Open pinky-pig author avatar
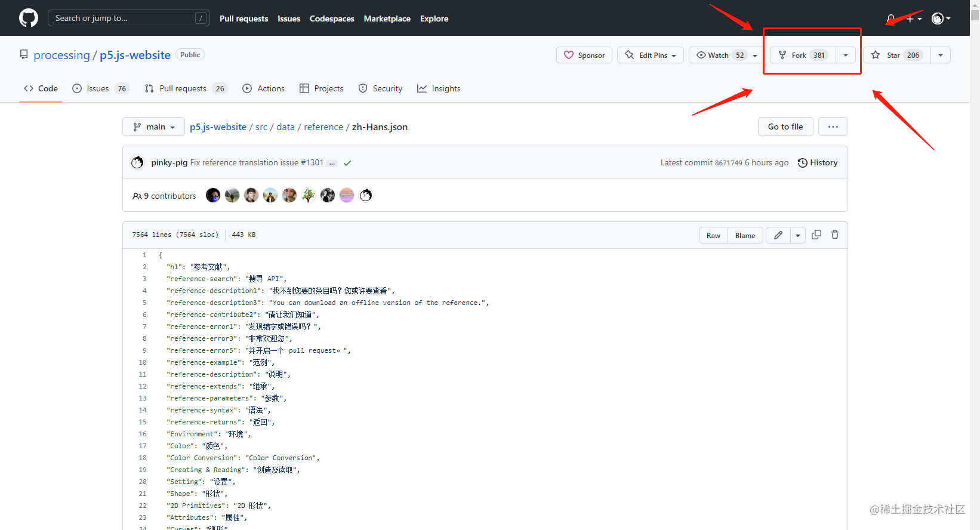Screen dimensions: 980x530 [x=137, y=162]
